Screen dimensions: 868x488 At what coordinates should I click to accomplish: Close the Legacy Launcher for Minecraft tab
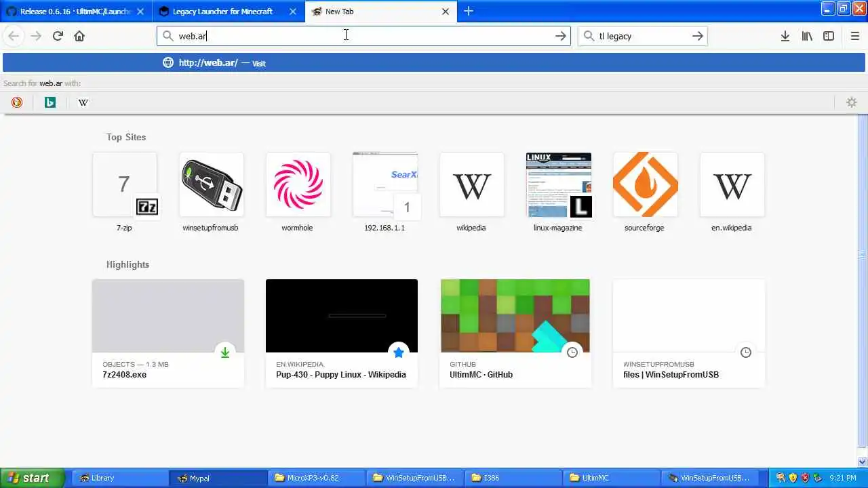[x=293, y=12]
